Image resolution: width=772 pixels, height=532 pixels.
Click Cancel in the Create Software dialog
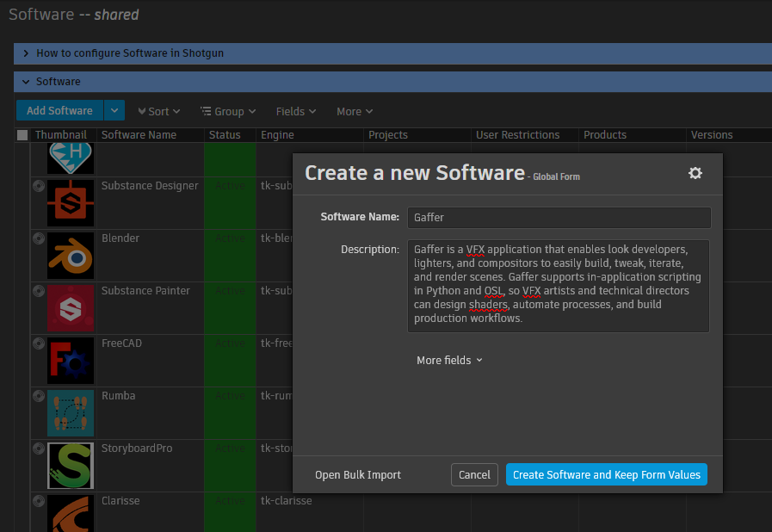click(474, 474)
